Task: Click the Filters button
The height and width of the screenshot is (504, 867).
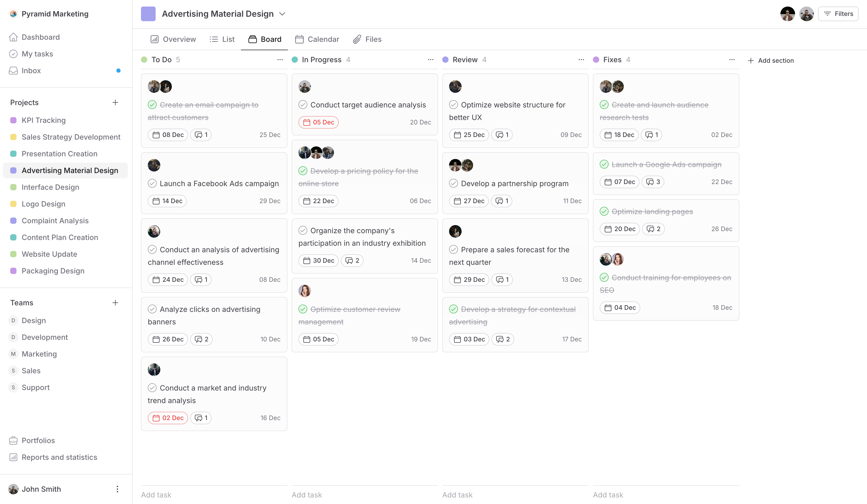Action: [x=838, y=14]
